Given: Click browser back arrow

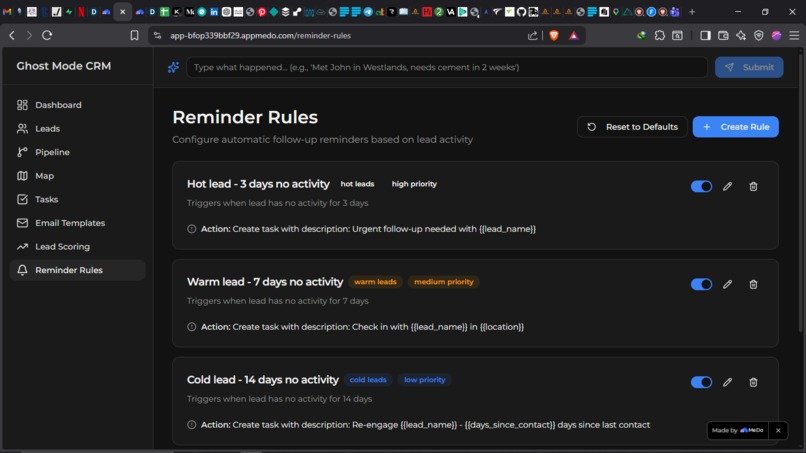Looking at the screenshot, I should [x=12, y=35].
